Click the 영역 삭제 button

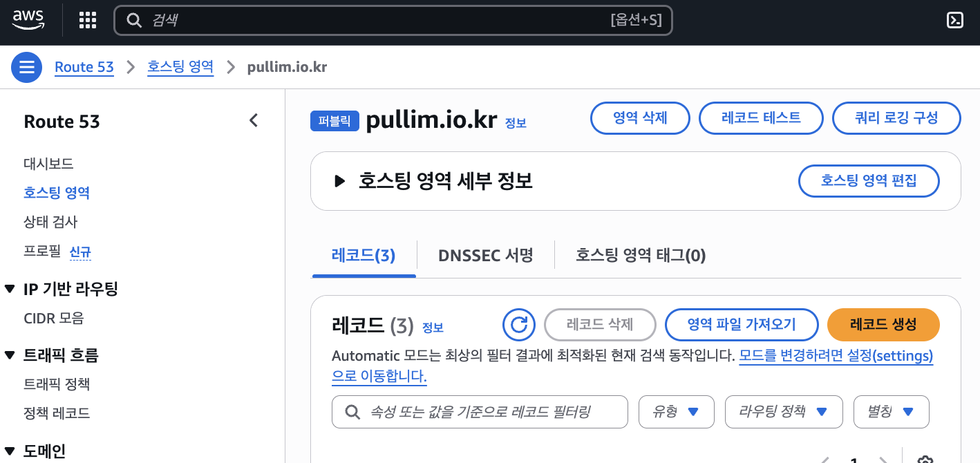coord(640,118)
